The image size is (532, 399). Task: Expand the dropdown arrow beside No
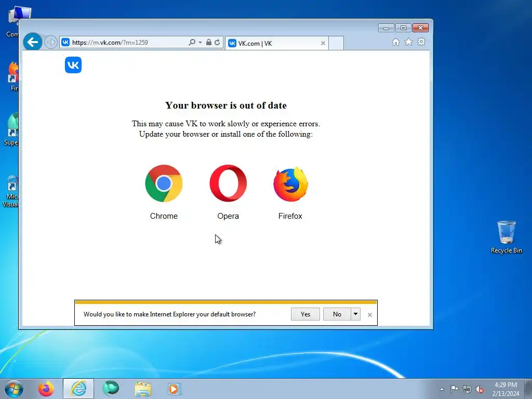(355, 314)
